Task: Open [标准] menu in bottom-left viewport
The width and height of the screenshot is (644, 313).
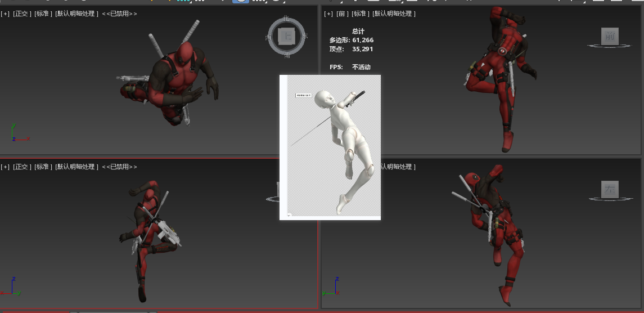Action: point(43,167)
